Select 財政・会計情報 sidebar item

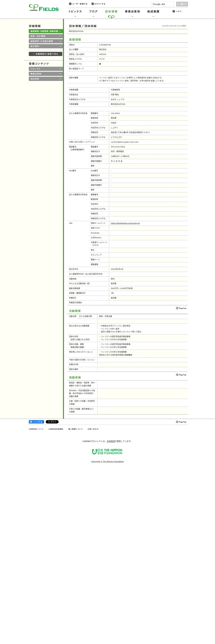pyautogui.click(x=46, y=36)
